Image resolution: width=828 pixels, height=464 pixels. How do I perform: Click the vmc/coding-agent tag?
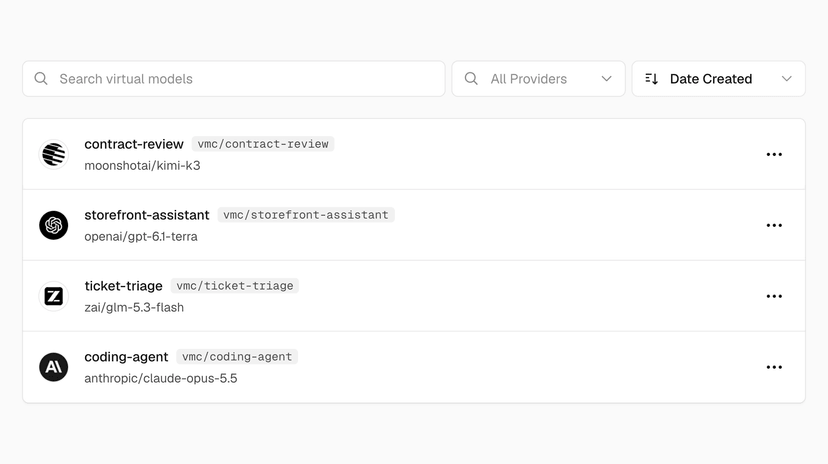click(x=237, y=356)
